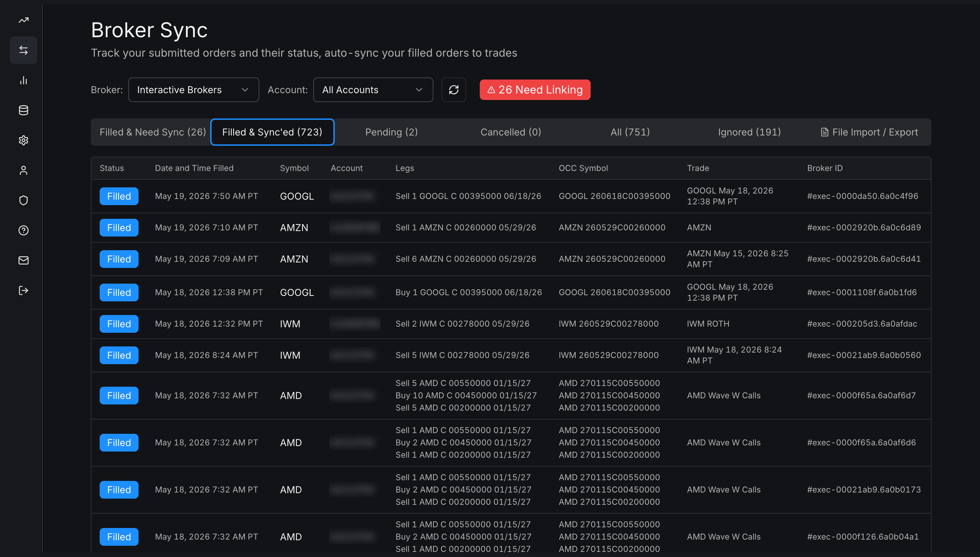Image resolution: width=980 pixels, height=557 pixels.
Task: Open the Ignored (191) tab
Action: tap(749, 132)
